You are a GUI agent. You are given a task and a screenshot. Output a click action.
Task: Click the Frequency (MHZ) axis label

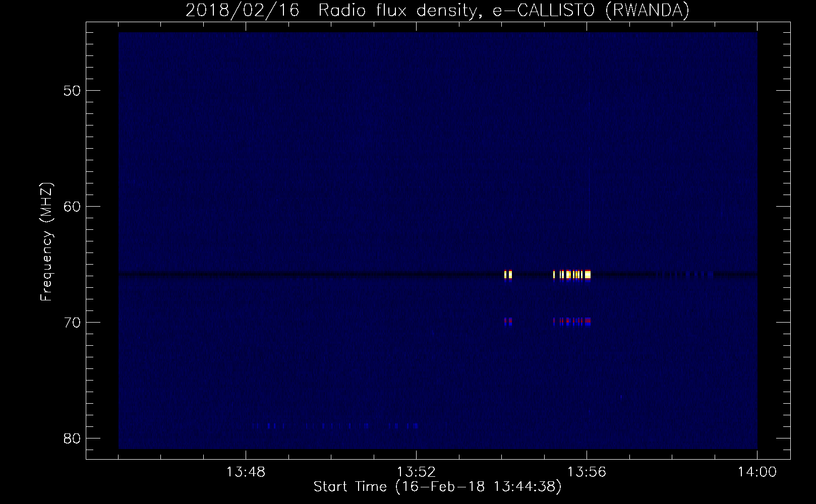click(46, 242)
